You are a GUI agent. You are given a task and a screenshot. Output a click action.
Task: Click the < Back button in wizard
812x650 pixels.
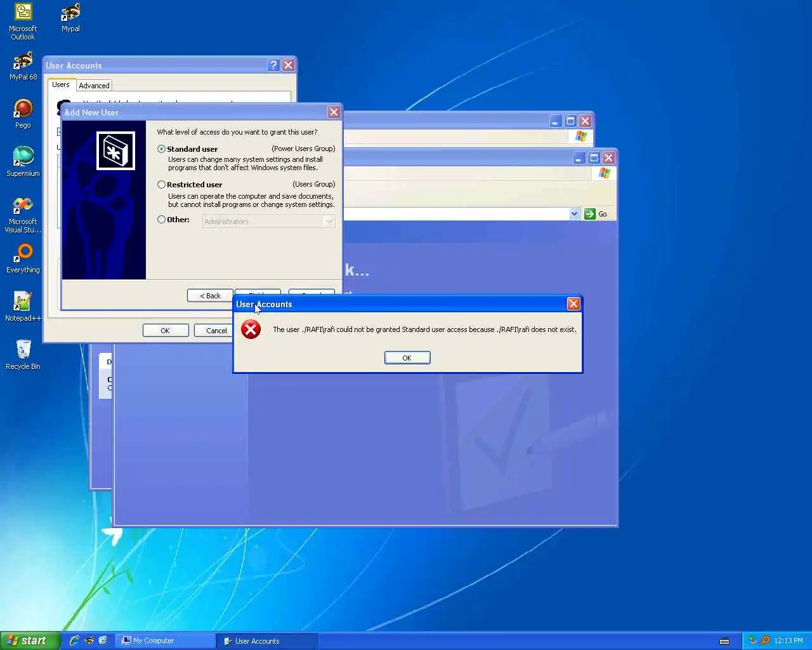[210, 296]
